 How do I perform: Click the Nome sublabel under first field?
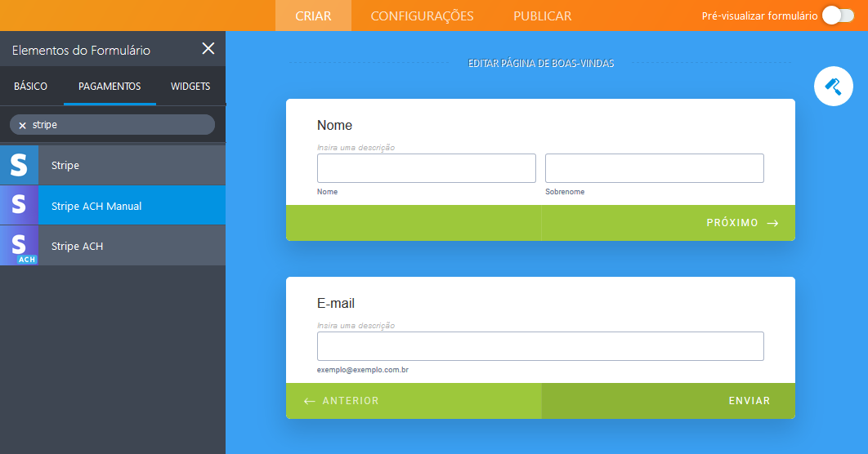327,192
